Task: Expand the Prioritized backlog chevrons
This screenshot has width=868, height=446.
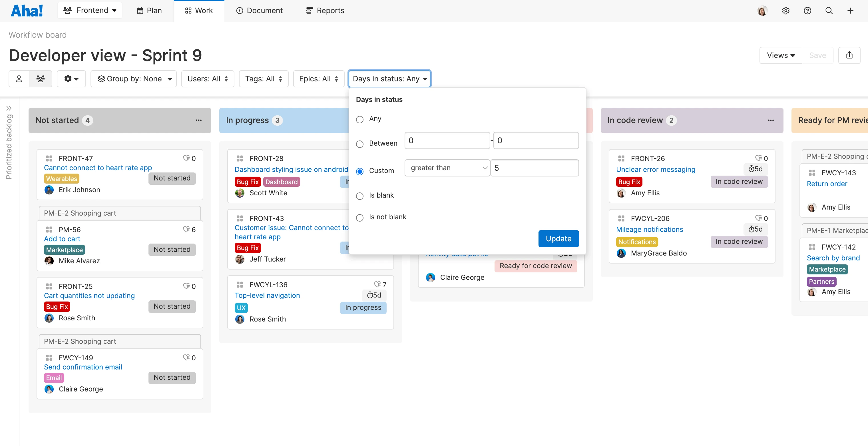Action: [9, 108]
